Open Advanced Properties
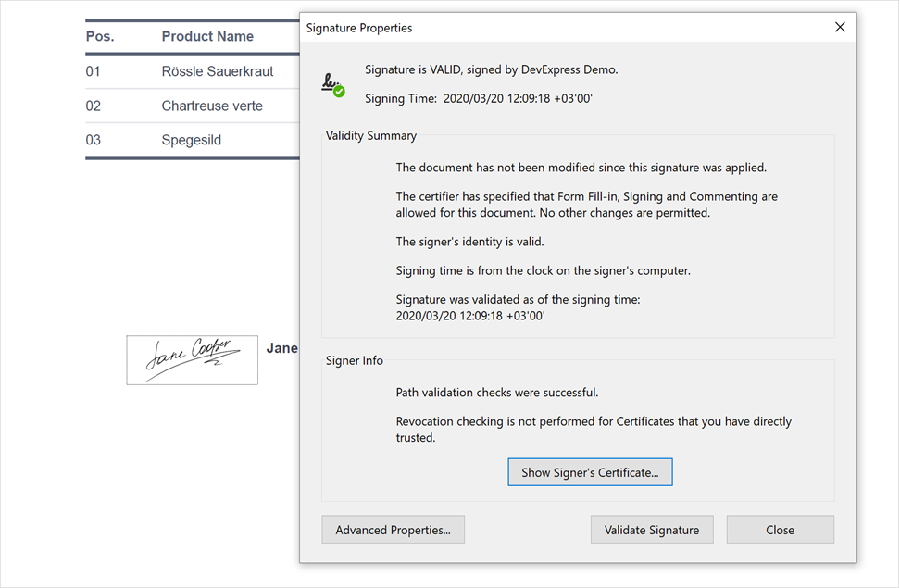Viewport: 900px width, 588px height. [x=393, y=530]
